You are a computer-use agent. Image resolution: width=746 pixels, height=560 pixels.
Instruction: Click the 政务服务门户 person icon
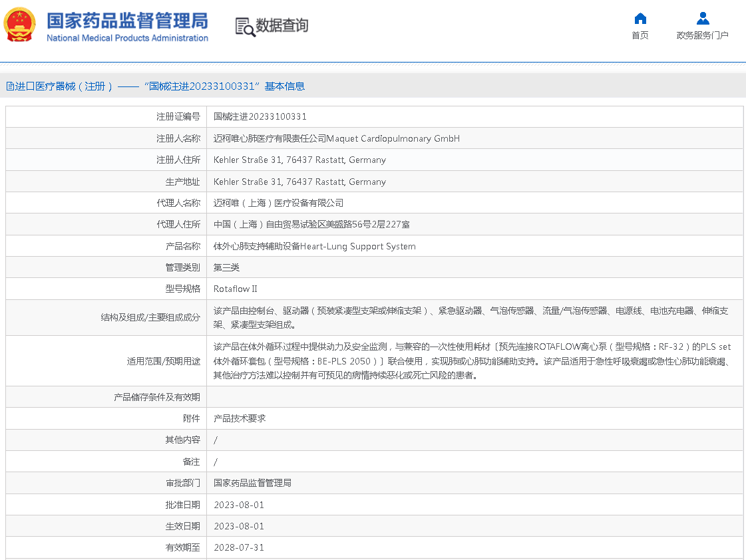pos(702,18)
